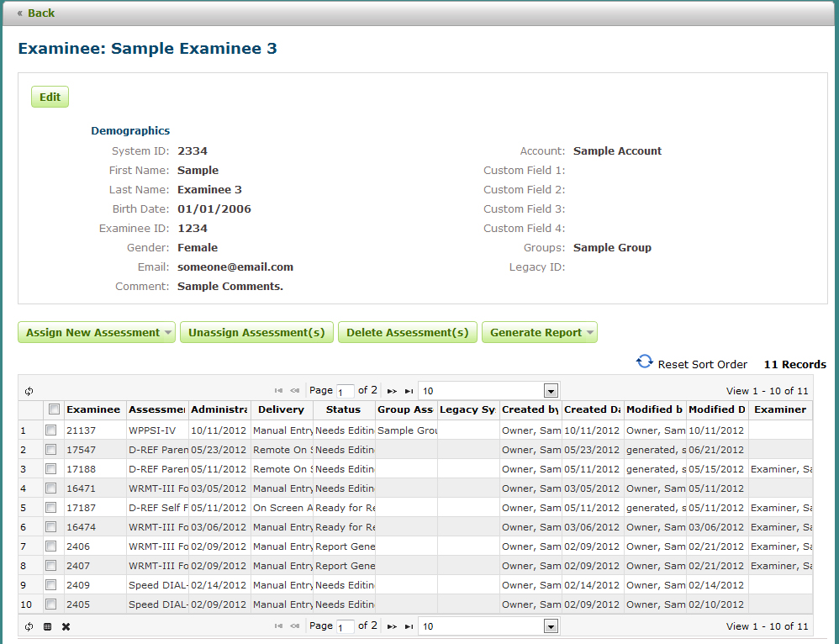Viewport: 839px width, 644px height.
Task: Sort by the Delivery column header
Action: tap(281, 409)
